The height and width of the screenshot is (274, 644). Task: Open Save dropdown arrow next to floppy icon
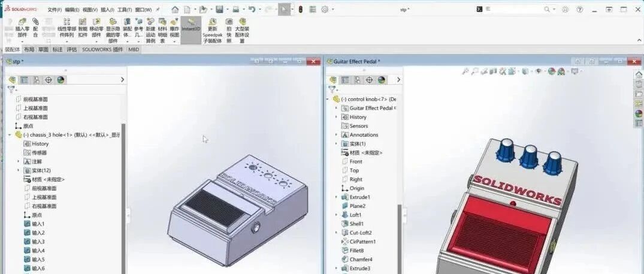[x=226, y=10]
